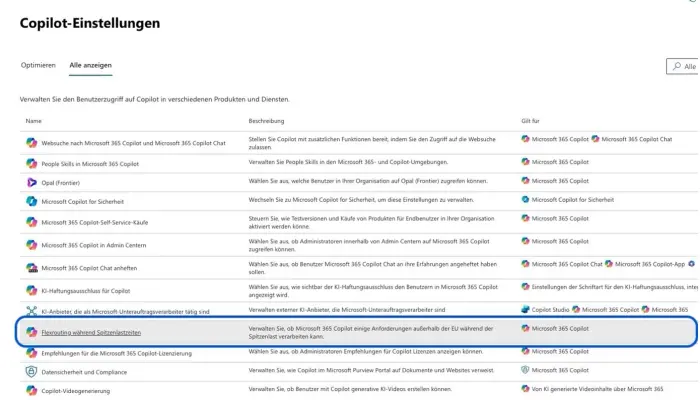Click Microsoft Copilot for Sicherheit in Gilt für
Image resolution: width=700 pixels, height=400 pixels.
(573, 200)
